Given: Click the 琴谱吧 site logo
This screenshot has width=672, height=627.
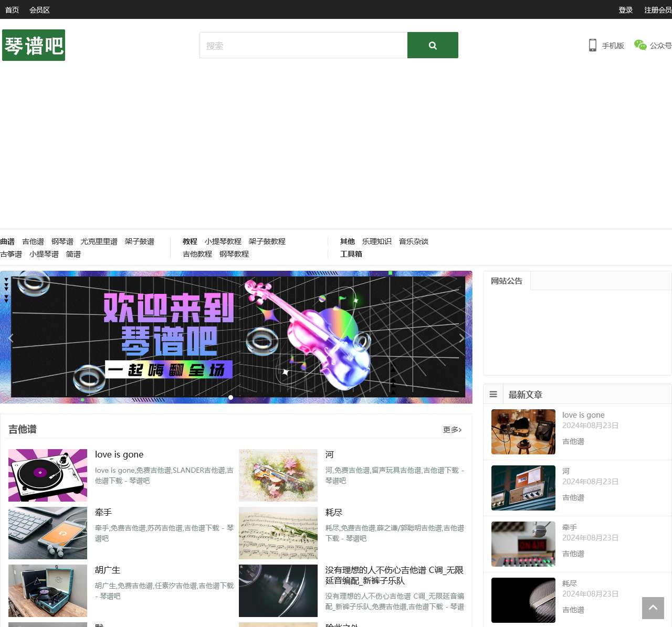Looking at the screenshot, I should coord(33,45).
